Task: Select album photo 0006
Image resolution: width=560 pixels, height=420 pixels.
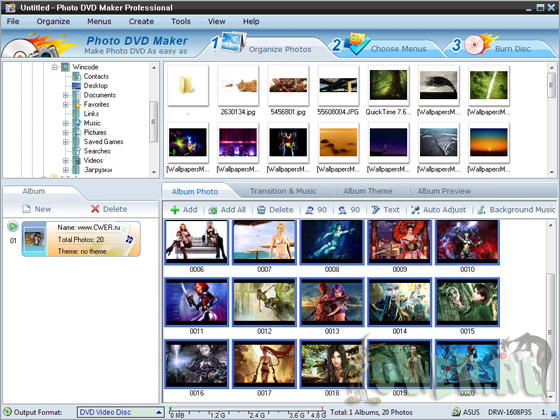Action: (x=196, y=242)
